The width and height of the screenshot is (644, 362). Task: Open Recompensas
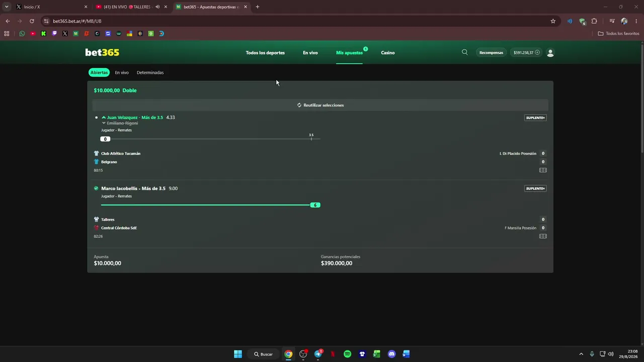point(491,53)
